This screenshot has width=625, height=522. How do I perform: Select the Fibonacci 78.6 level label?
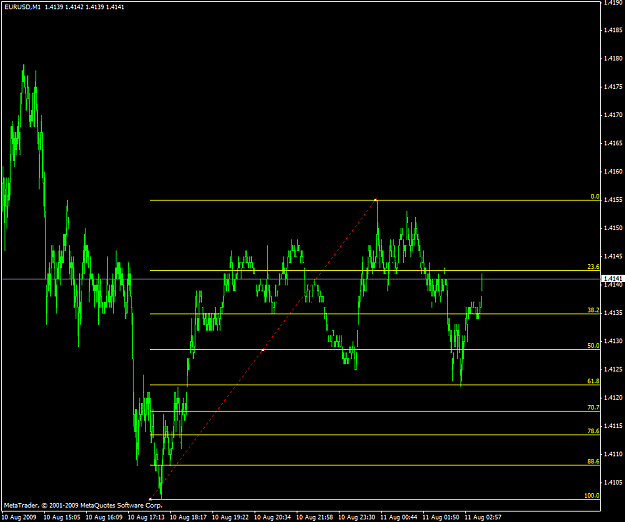click(x=593, y=431)
